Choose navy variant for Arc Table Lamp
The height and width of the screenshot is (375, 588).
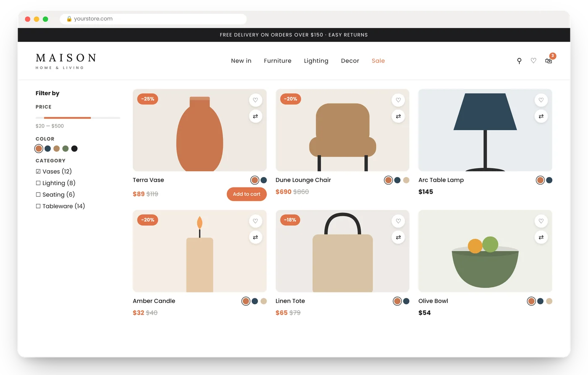point(549,180)
